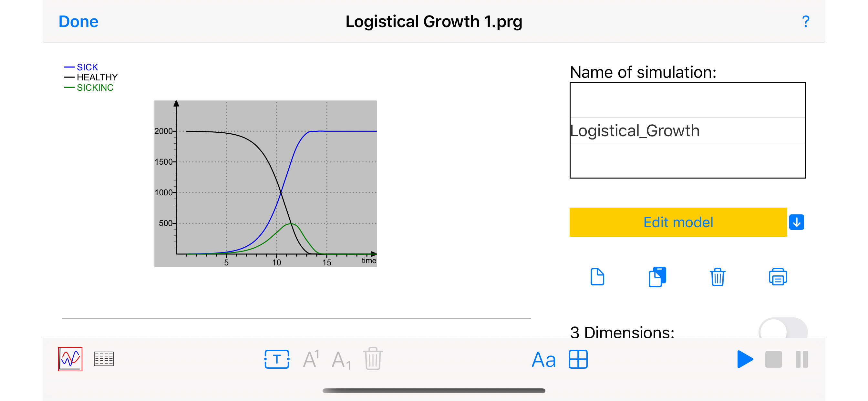Image resolution: width=868 pixels, height=401 pixels.
Task: Open the grid layout icon
Action: pyautogui.click(x=578, y=359)
